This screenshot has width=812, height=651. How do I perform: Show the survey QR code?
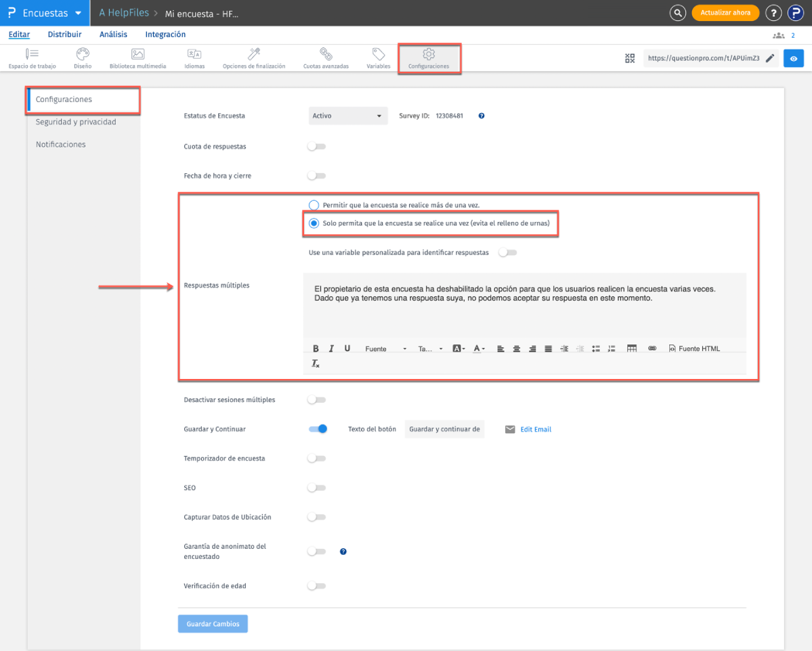[630, 58]
